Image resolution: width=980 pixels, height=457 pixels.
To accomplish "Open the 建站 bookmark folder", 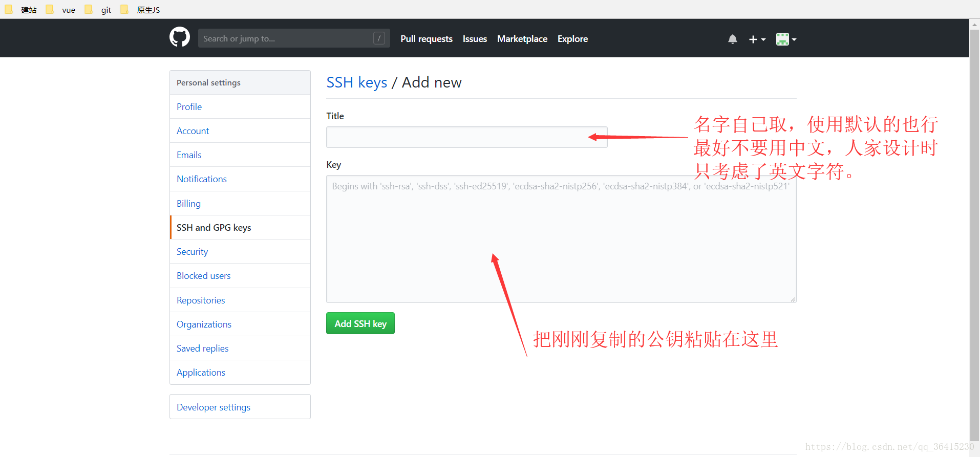I will coord(21,10).
